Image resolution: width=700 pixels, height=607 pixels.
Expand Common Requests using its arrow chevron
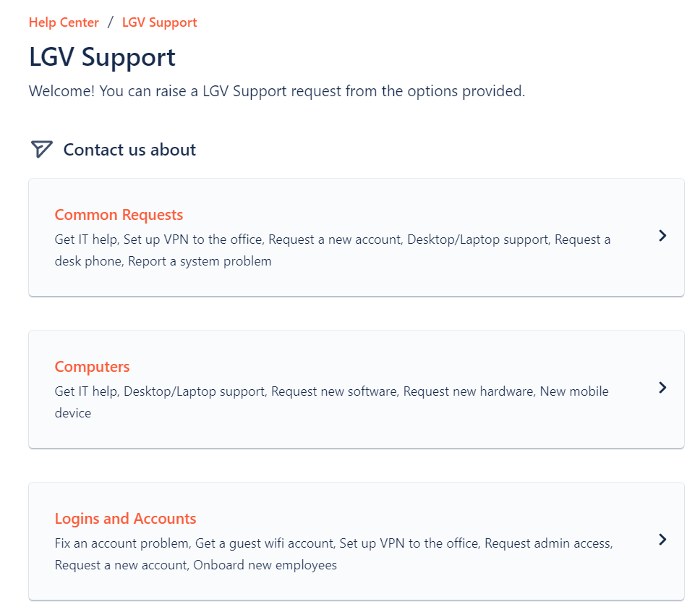pos(662,236)
